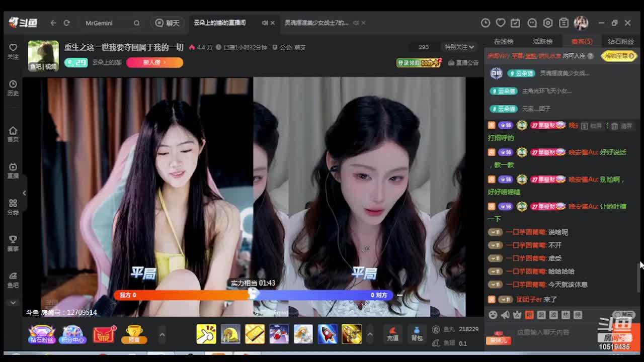Click the 解锁至尊 button
This screenshot has height=362, width=644.
[x=619, y=56]
